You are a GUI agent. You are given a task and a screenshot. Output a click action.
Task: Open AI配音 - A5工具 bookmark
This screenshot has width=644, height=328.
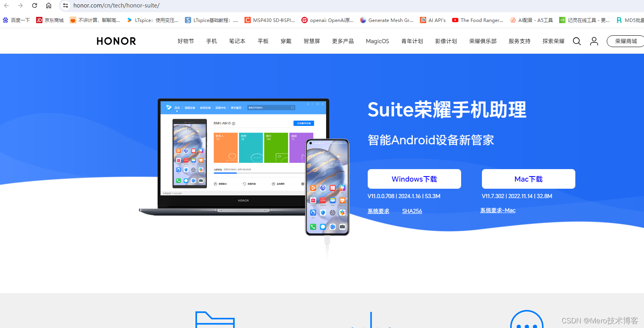(x=531, y=20)
